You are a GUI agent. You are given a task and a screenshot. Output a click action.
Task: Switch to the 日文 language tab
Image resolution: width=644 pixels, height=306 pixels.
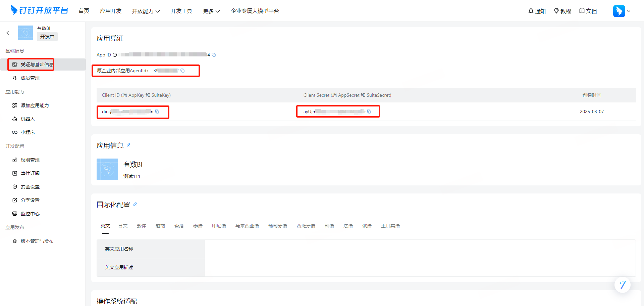pyautogui.click(x=123, y=226)
